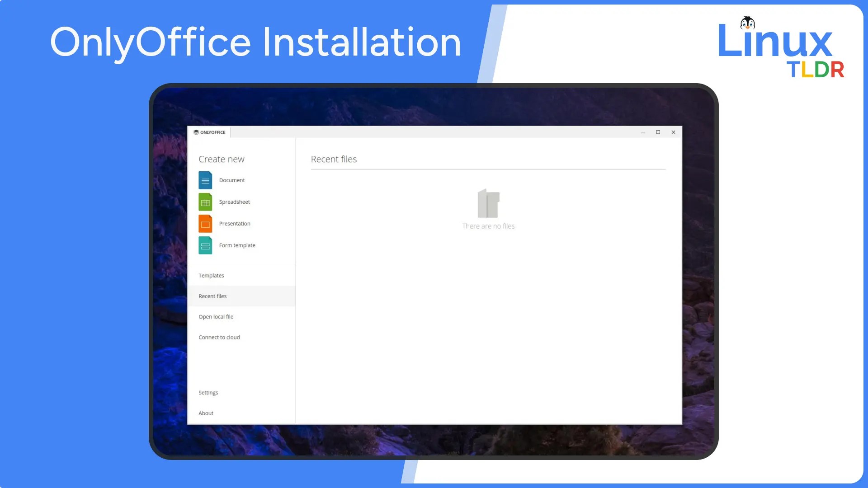Click the blue Document file icon
The image size is (868, 488).
(205, 180)
